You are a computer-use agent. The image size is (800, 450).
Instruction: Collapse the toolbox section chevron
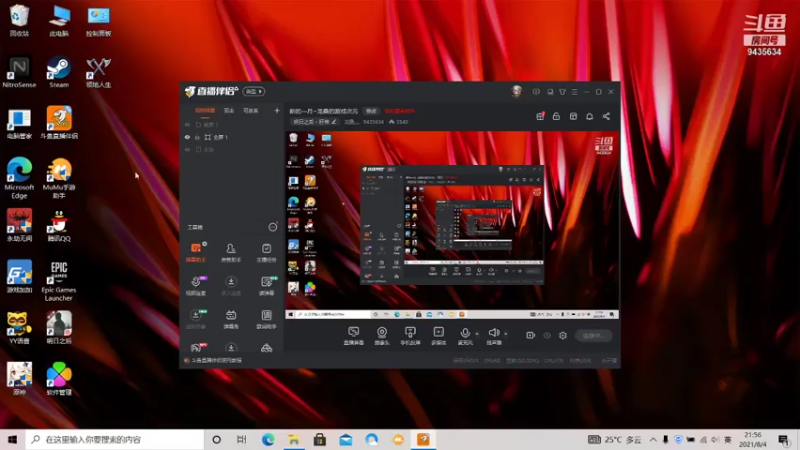272,227
